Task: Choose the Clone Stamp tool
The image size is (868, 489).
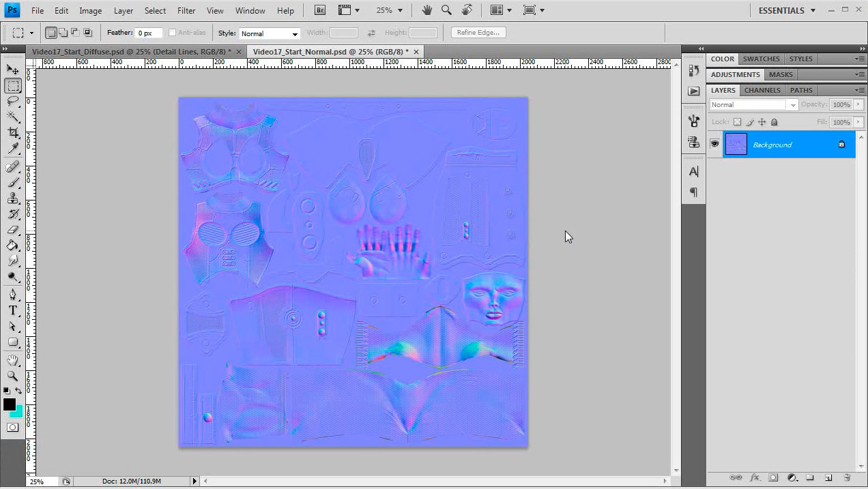Action: [x=12, y=198]
